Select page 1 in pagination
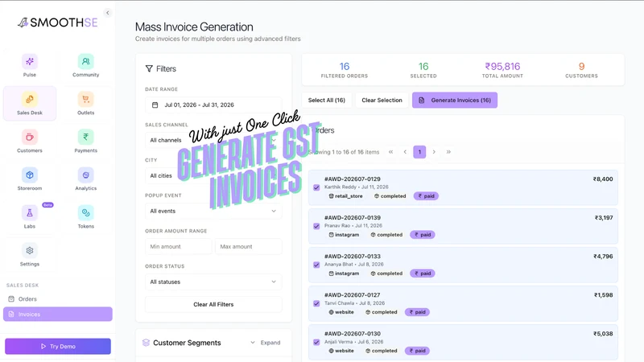This screenshot has height=362, width=644. pyautogui.click(x=419, y=152)
